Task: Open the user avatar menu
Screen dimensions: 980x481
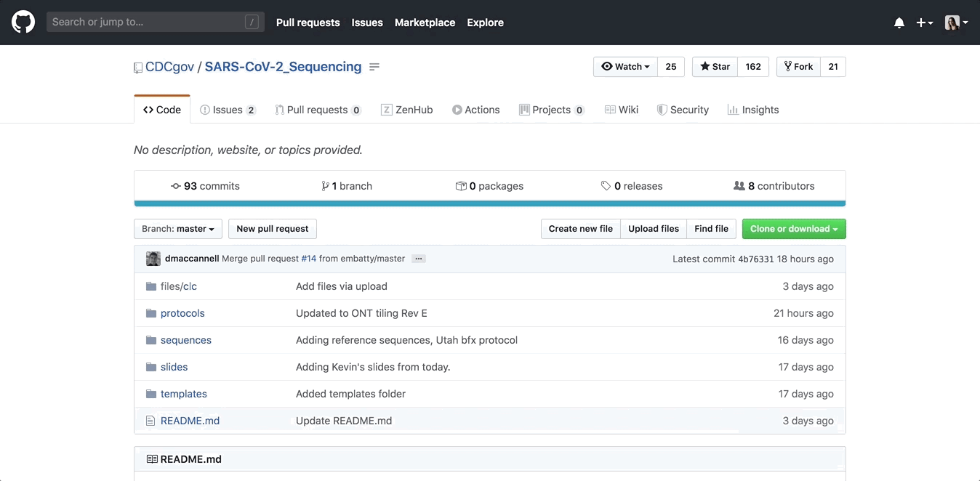Action: pyautogui.click(x=956, y=23)
